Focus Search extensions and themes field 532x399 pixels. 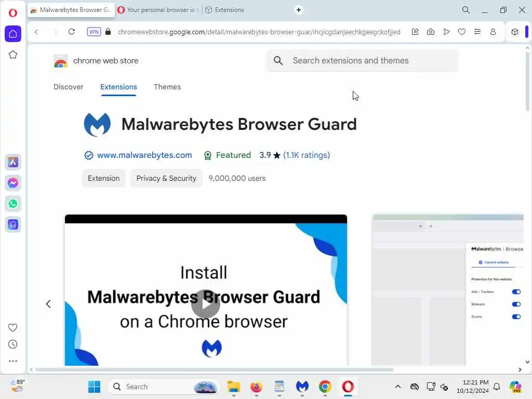[x=362, y=61]
